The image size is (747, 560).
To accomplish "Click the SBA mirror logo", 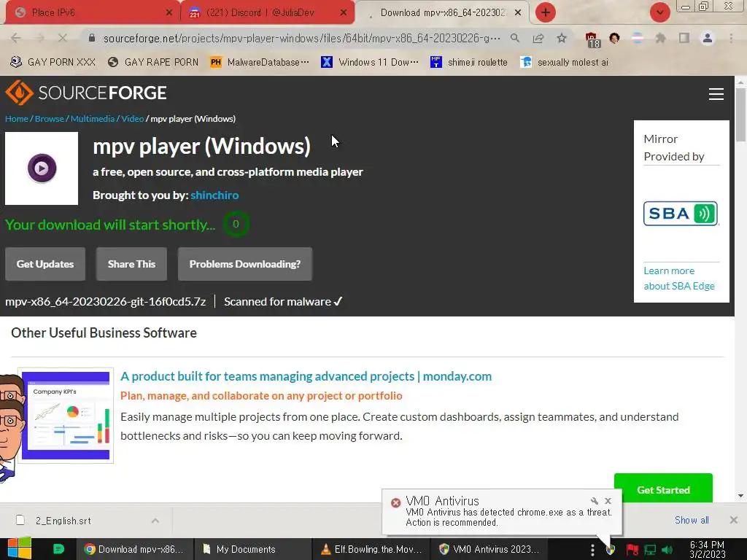I will pos(681,214).
